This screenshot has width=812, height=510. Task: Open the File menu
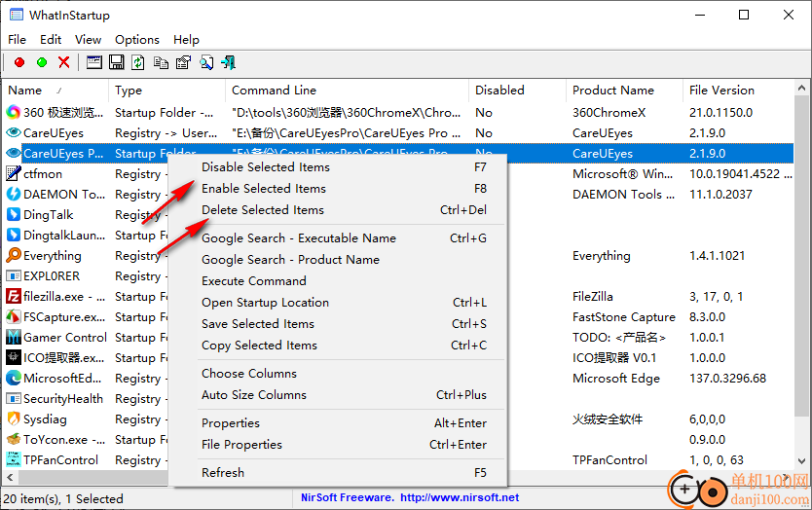point(18,40)
